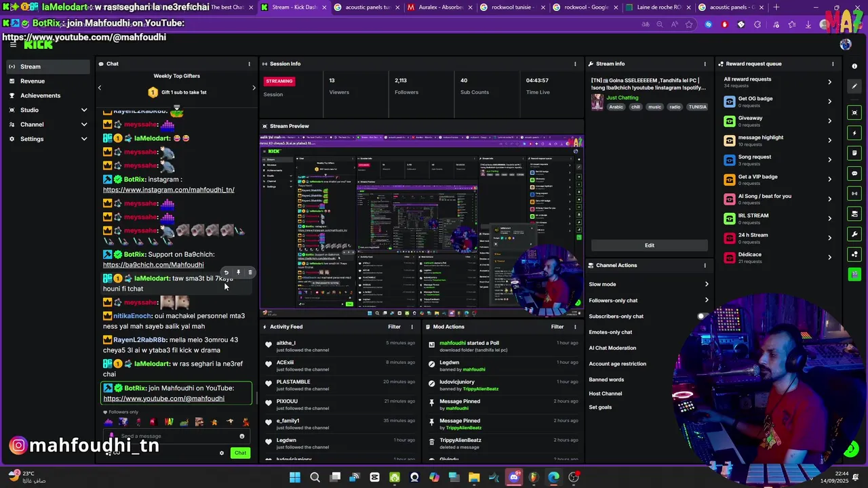This screenshot has height=488, width=868.
Task: Open CapCut from the taskbar
Action: click(x=374, y=477)
